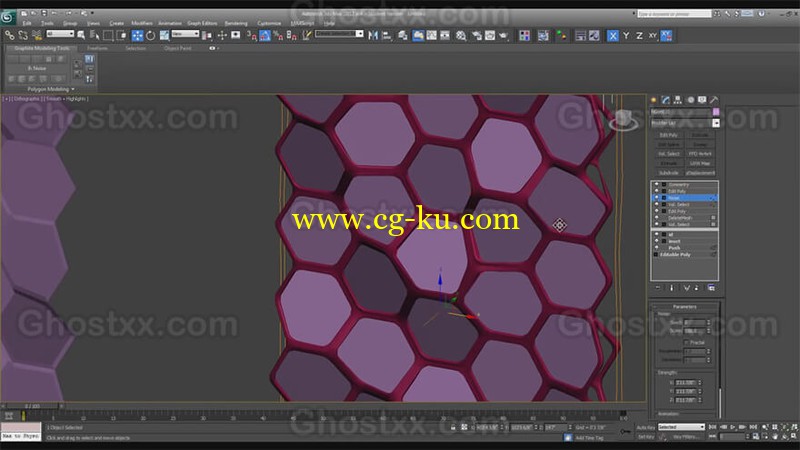Activate Select and Move tool
800x450 pixels.
pos(137,35)
